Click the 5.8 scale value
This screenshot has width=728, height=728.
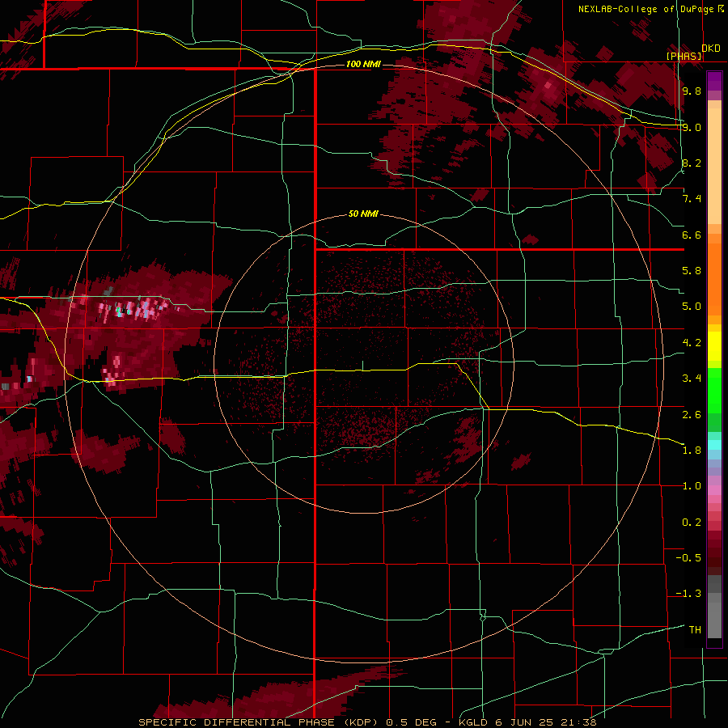(x=692, y=271)
